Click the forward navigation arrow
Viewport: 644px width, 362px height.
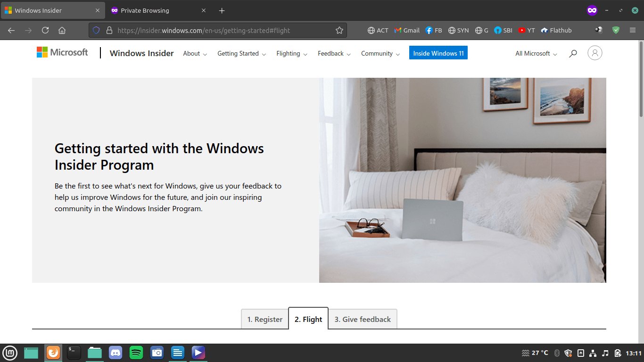pyautogui.click(x=28, y=30)
